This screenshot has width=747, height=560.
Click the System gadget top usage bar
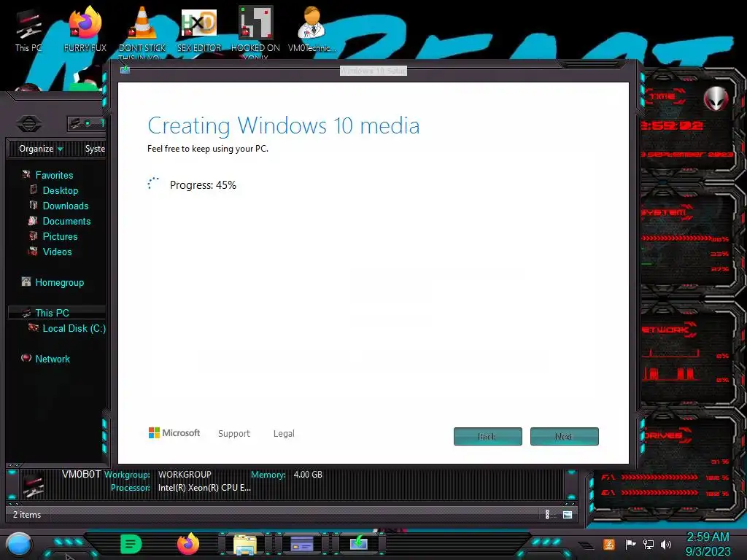[x=676, y=238]
